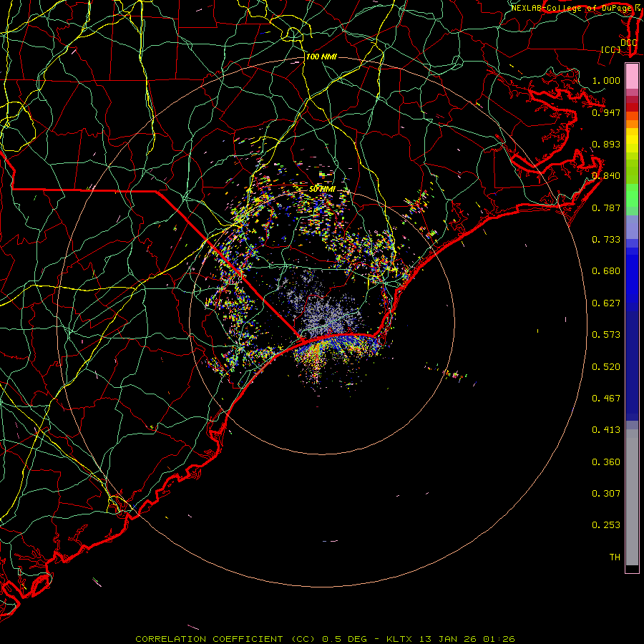Click the [CC] legend unit label
Viewport: 644px width, 644px height.
point(611,49)
